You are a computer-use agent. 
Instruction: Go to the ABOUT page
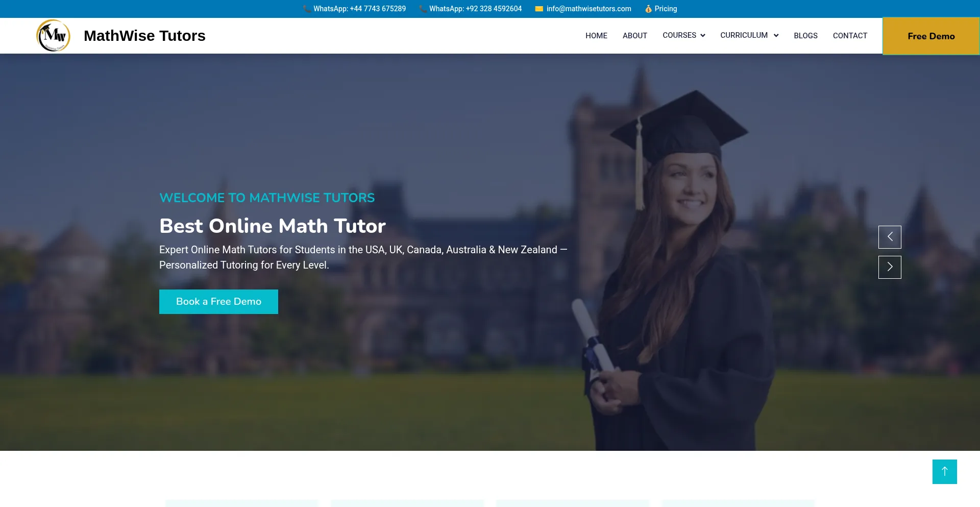click(635, 36)
